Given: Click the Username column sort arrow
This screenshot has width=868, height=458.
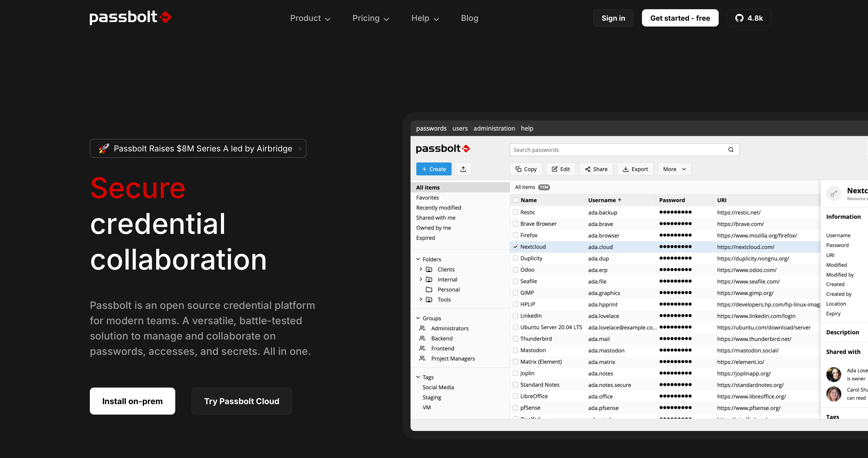Looking at the screenshot, I should (620, 200).
